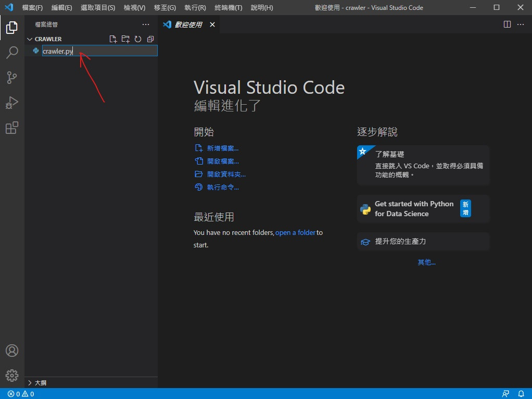Screen dimensions: 532x399
Task: Open the explorer panel more actions (…) menu
Action: coord(146,24)
